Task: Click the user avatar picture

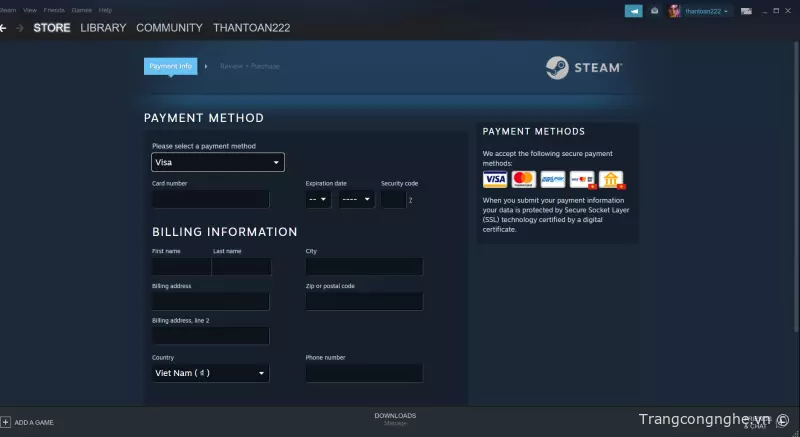Action: click(x=675, y=10)
